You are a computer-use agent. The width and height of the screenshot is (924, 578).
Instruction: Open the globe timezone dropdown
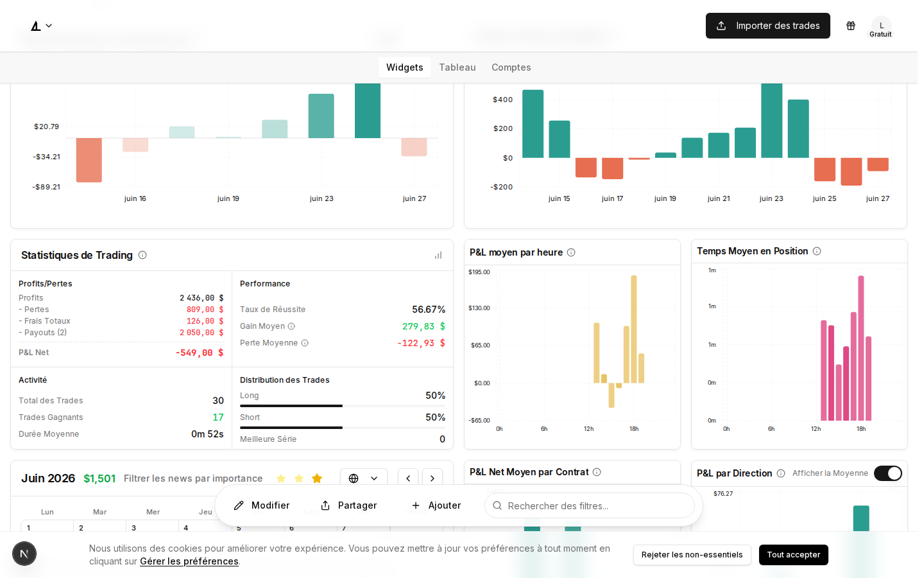pyautogui.click(x=364, y=478)
